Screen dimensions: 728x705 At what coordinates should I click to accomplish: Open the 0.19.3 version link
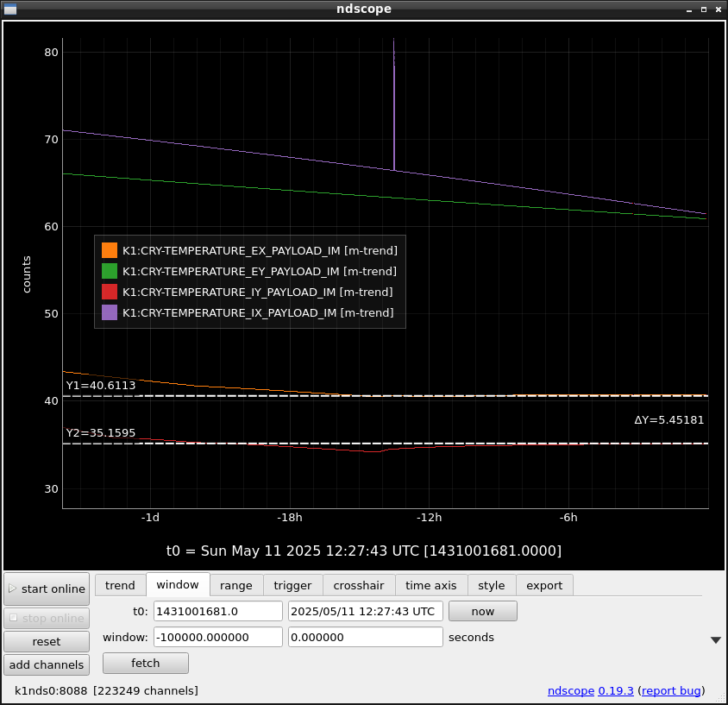pyautogui.click(x=616, y=690)
